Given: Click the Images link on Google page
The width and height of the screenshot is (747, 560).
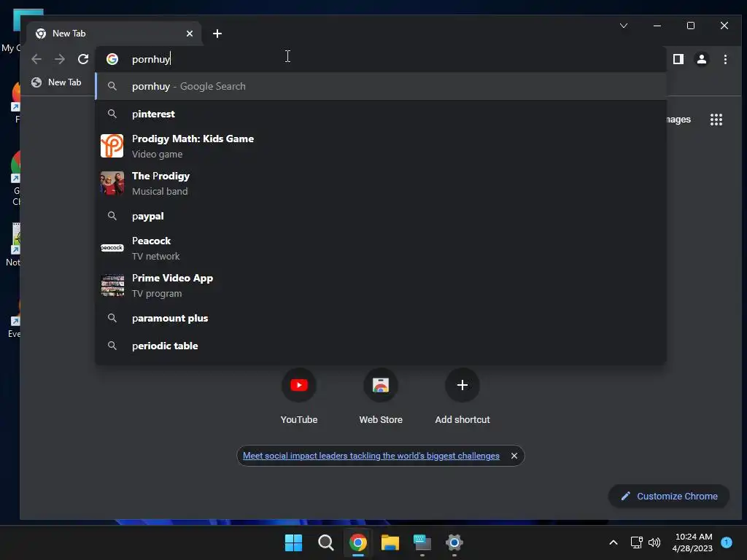Looking at the screenshot, I should click(678, 120).
